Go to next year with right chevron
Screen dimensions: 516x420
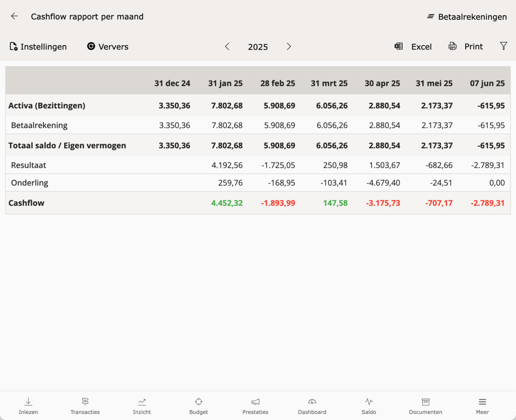(289, 46)
